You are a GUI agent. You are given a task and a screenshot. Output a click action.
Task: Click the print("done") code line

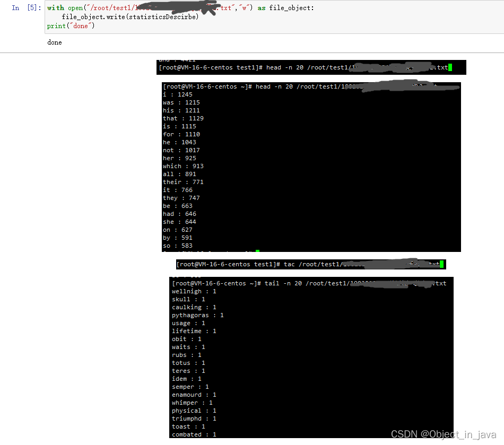[71, 25]
